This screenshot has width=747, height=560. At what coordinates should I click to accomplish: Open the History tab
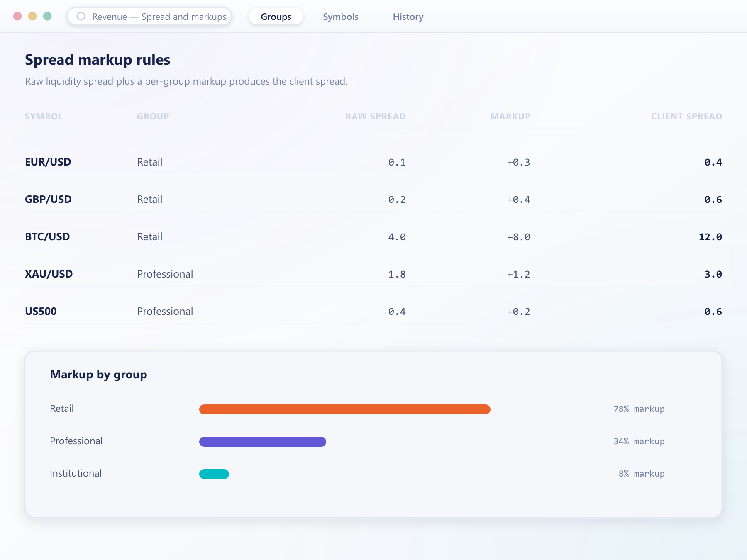pyautogui.click(x=408, y=17)
